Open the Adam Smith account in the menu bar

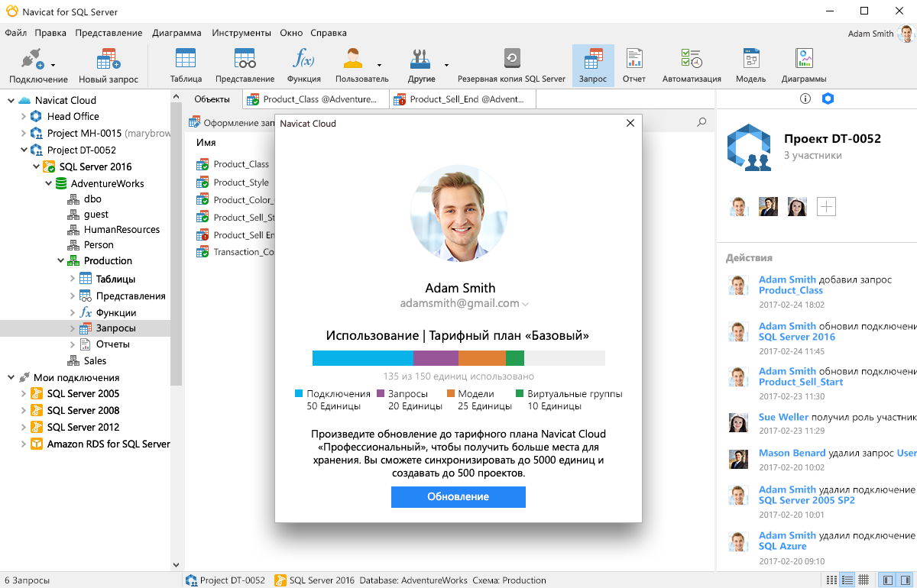(x=880, y=34)
